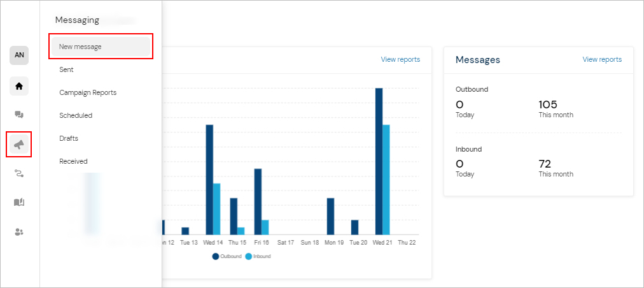Screen dimensions: 644x288
Task: Open the Conversations chat bubbles icon
Action: 19,115
